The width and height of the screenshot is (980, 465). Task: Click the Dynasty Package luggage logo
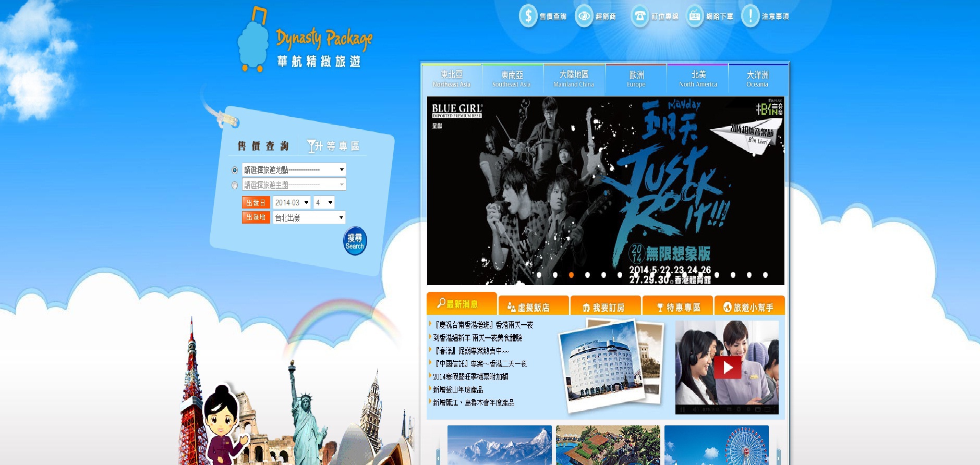(x=305, y=40)
